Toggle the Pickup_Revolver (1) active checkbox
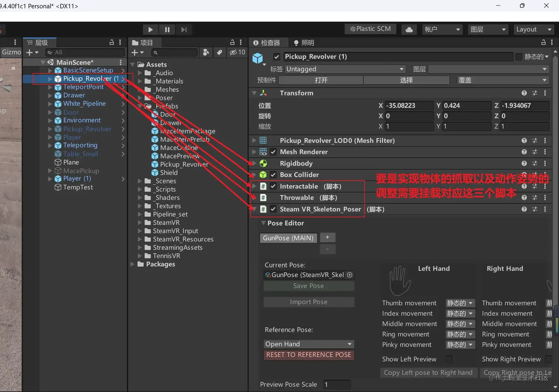The image size is (559, 392). [277, 57]
